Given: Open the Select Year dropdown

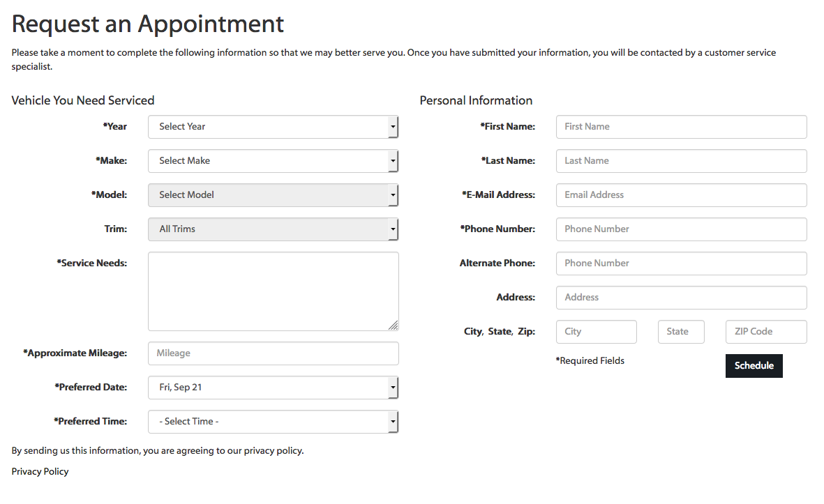Looking at the screenshot, I should pos(273,127).
